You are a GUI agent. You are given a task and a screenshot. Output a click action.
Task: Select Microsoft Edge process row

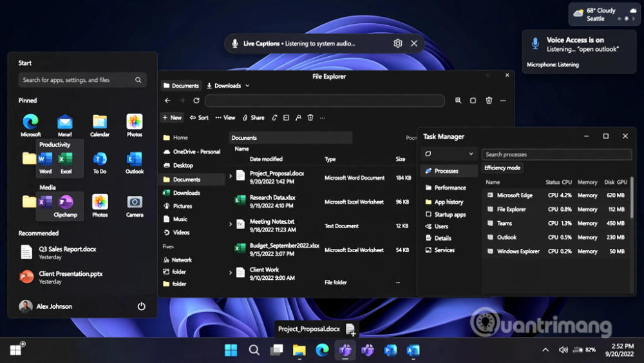(x=557, y=195)
